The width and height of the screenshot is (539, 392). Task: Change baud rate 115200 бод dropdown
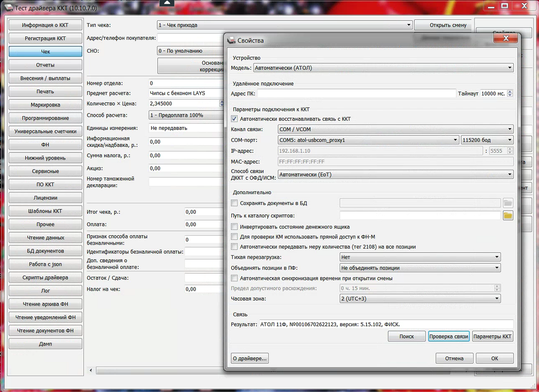tap(487, 140)
